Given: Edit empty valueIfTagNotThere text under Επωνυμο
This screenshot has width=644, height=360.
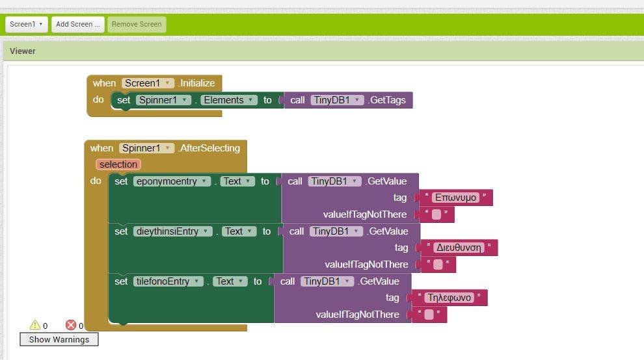Looking at the screenshot, I should click(x=436, y=214).
